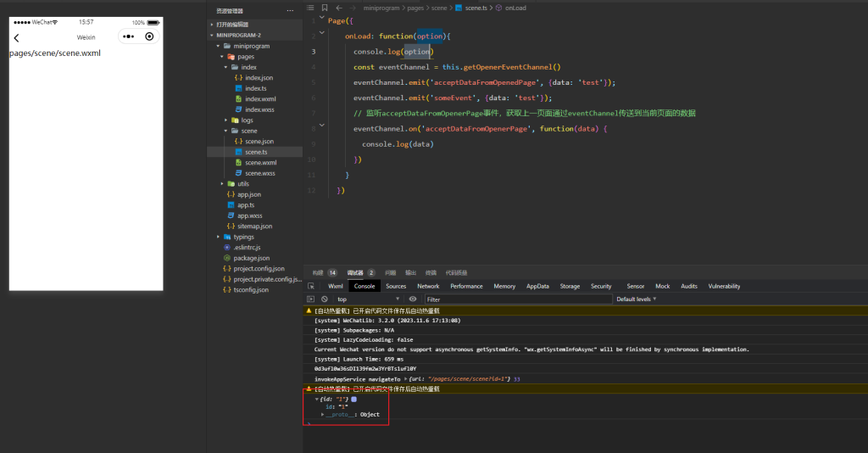868x453 pixels.
Task: Activate the element inspector picker icon
Action: [x=311, y=286]
